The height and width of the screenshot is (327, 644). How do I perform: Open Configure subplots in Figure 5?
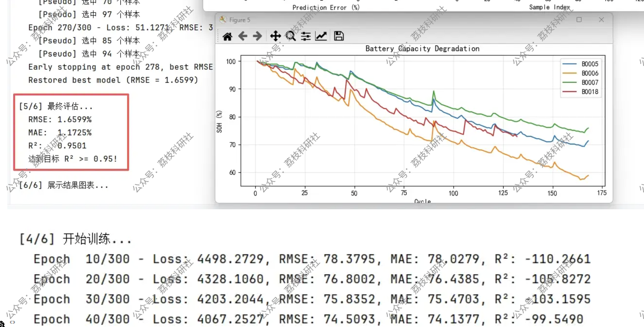tap(306, 36)
